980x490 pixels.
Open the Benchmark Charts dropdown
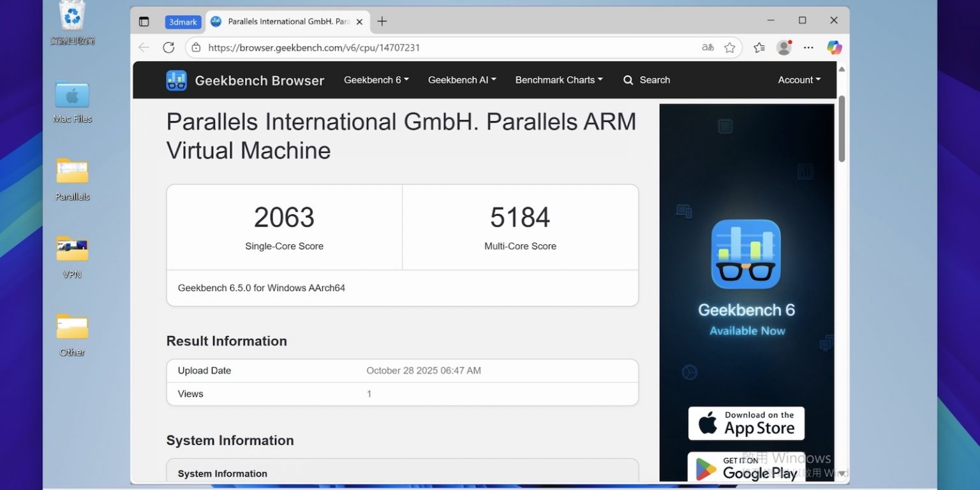click(x=558, y=80)
